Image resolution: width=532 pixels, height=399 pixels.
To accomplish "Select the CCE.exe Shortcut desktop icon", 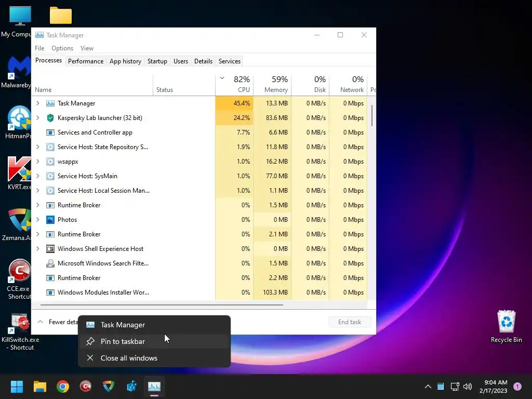I will pyautogui.click(x=19, y=280).
